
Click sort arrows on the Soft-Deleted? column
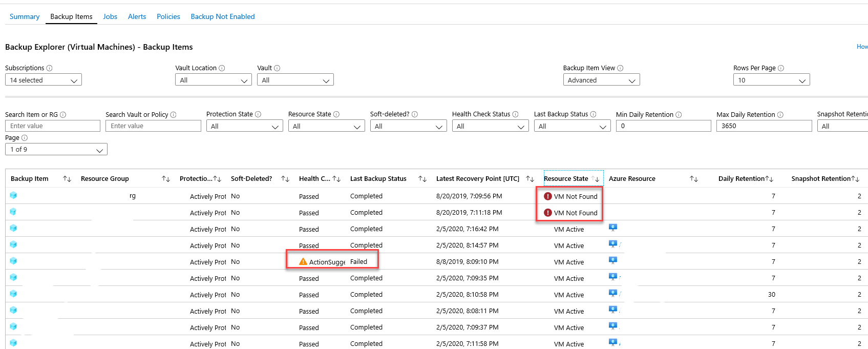[x=285, y=179]
